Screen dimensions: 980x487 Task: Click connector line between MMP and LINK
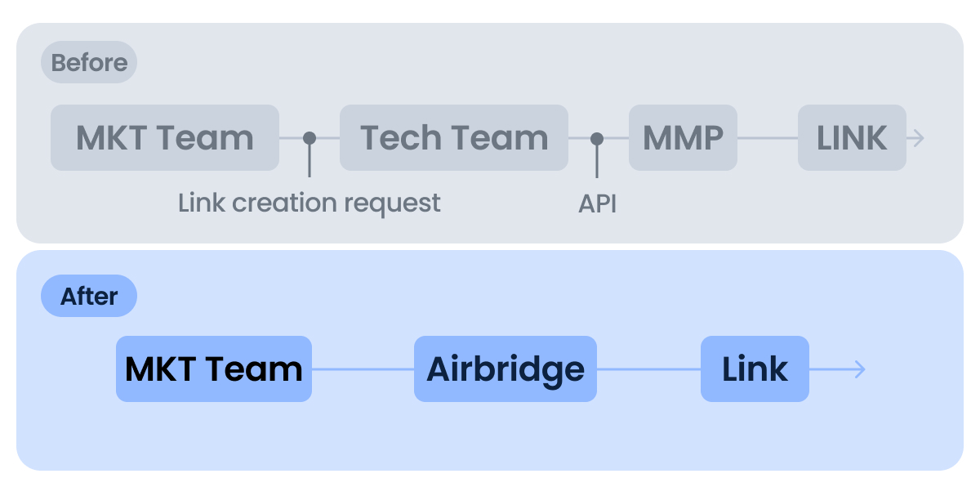(x=768, y=138)
